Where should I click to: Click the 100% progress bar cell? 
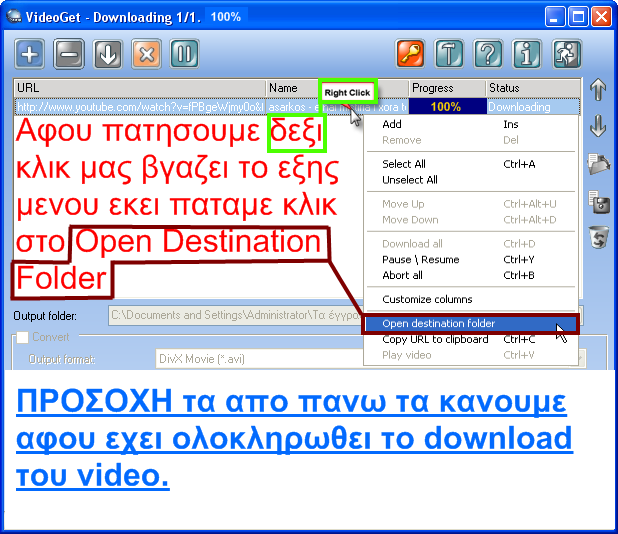pos(447,107)
